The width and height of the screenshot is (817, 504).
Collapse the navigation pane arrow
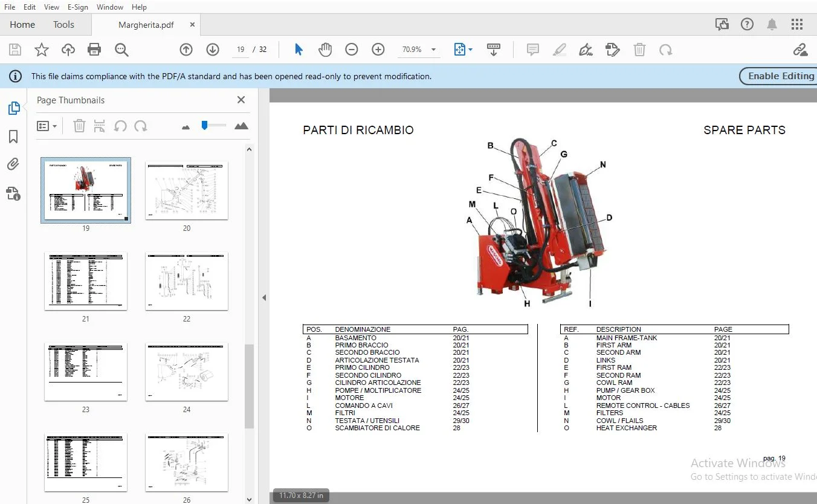pos(263,297)
